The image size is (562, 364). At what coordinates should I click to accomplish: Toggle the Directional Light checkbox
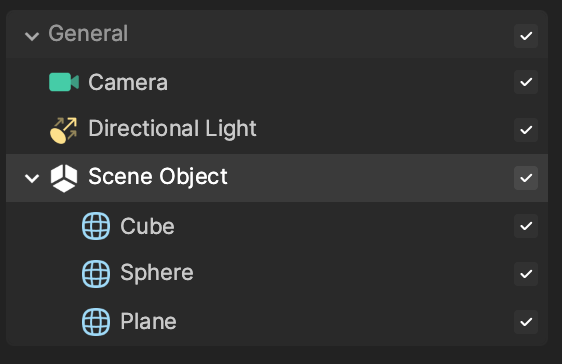(x=526, y=130)
